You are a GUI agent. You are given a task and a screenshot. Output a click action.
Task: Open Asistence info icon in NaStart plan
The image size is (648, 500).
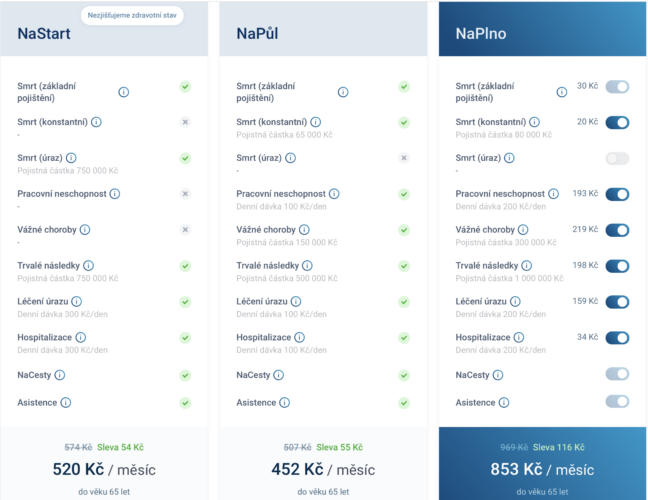click(x=66, y=402)
